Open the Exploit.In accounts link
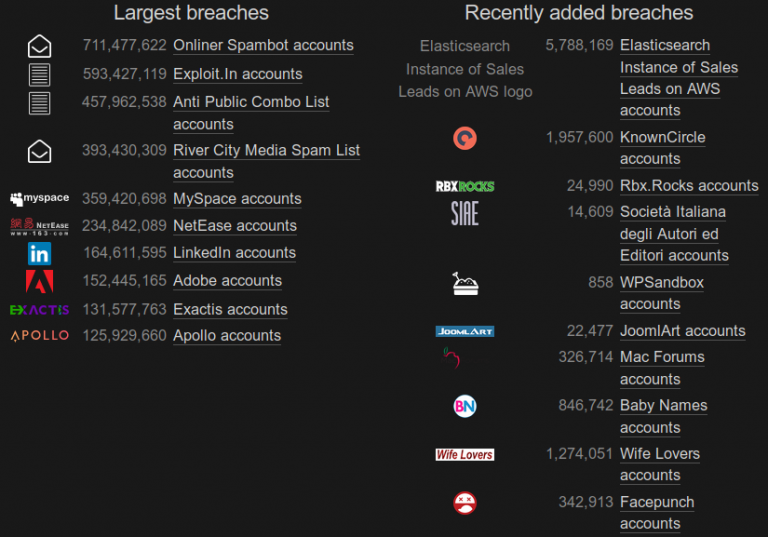768x537 pixels. click(238, 74)
